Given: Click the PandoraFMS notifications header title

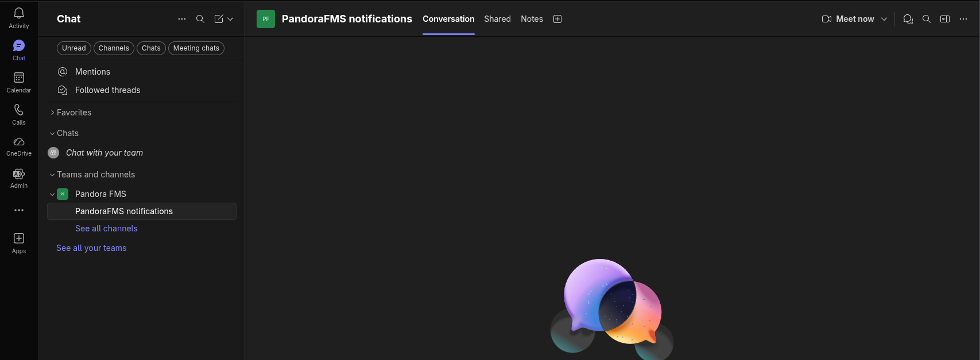Looking at the screenshot, I should (x=347, y=19).
